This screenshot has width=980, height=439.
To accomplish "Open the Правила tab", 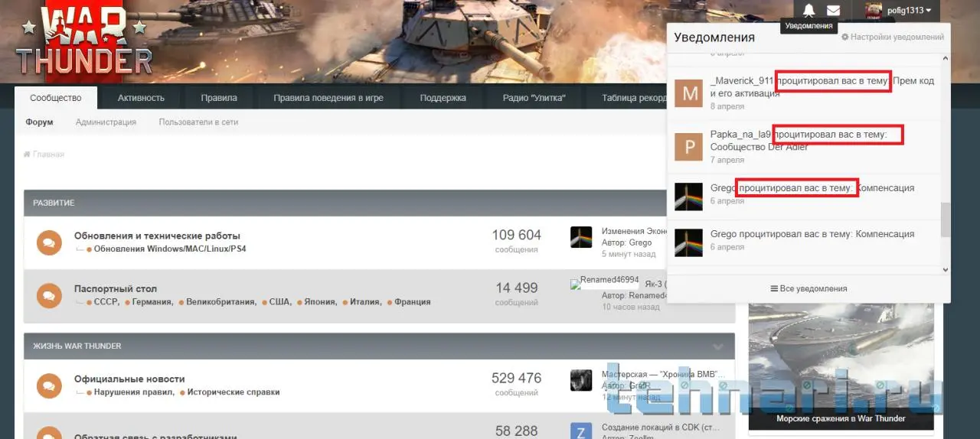I will [219, 98].
